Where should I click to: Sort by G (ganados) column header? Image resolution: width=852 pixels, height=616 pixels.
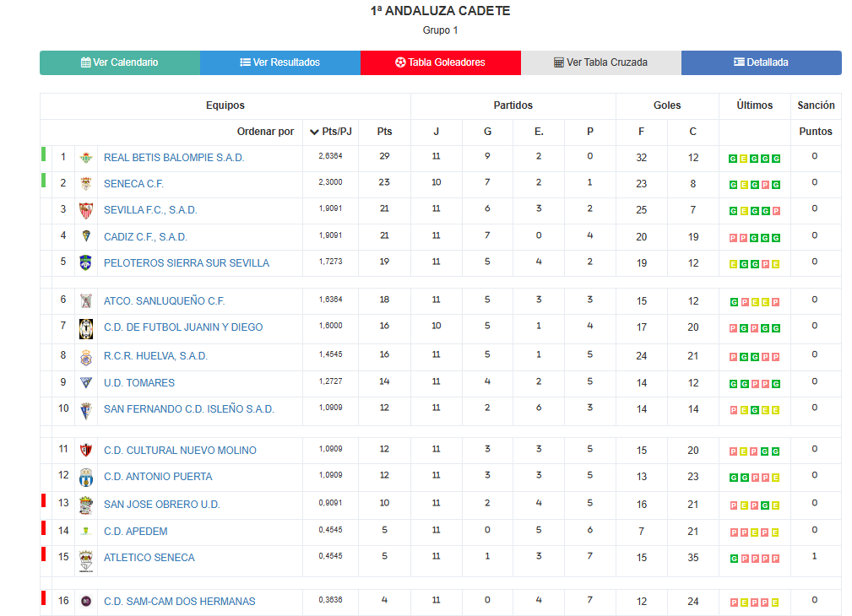487,132
